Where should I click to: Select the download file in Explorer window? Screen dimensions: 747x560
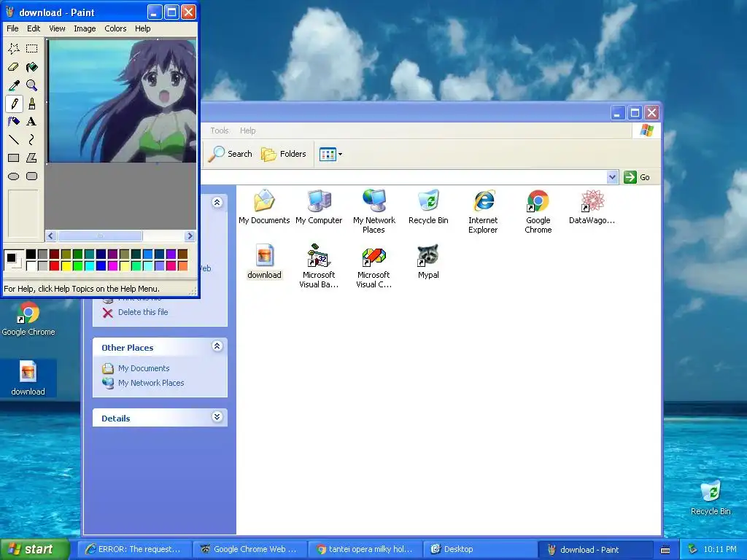coord(264,262)
